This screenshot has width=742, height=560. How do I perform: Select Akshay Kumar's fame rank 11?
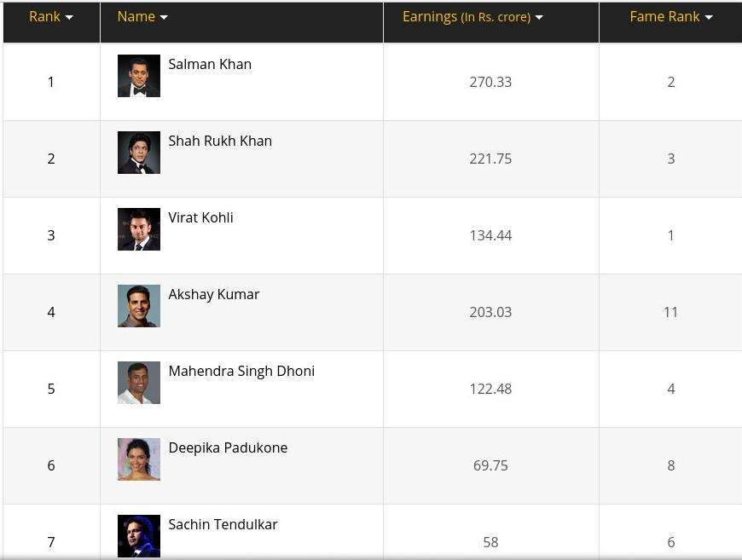coord(670,312)
